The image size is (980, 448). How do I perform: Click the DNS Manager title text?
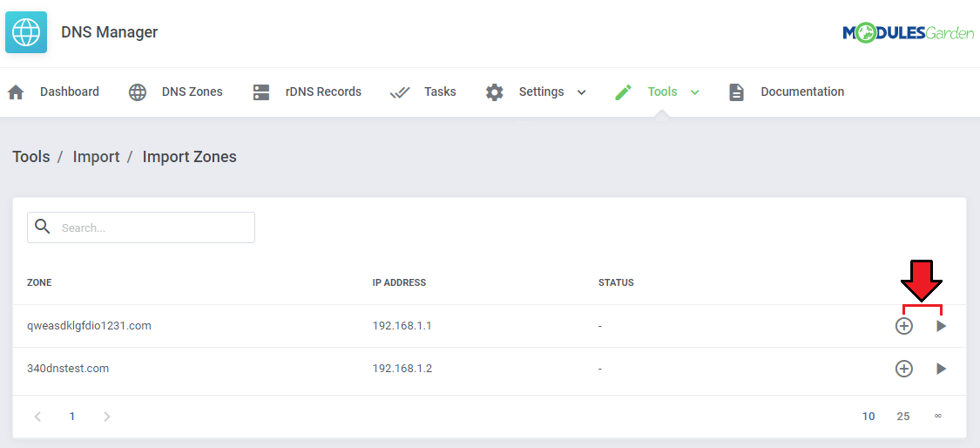point(110,32)
